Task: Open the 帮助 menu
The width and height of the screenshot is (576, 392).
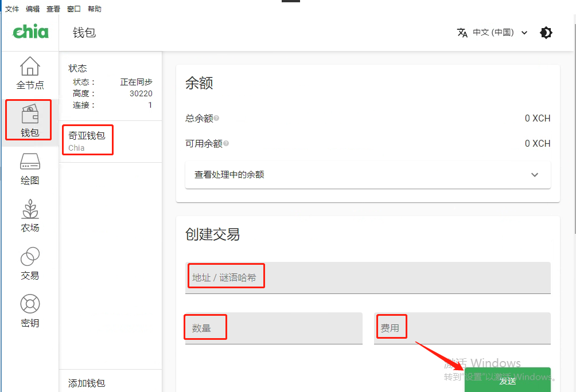Action: (95, 9)
